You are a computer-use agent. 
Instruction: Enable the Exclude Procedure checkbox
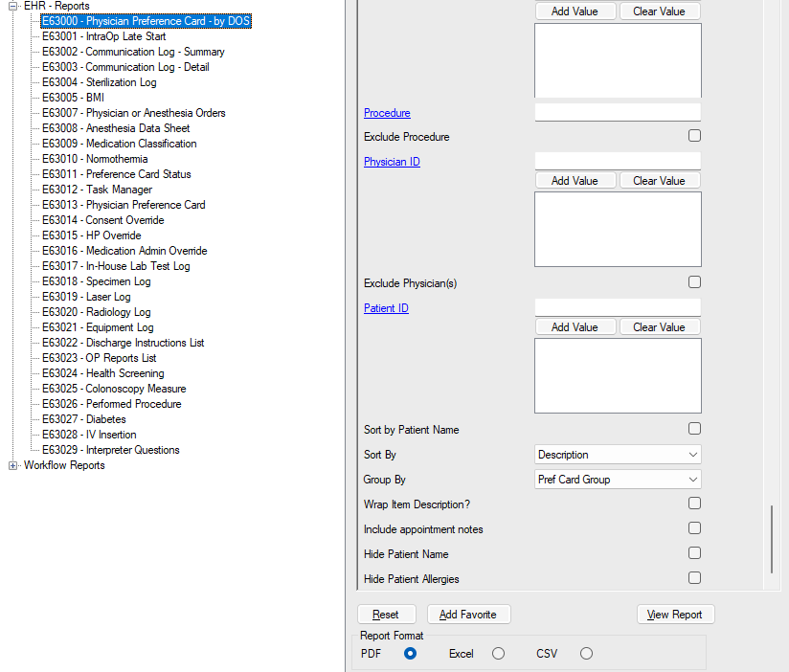tap(694, 135)
